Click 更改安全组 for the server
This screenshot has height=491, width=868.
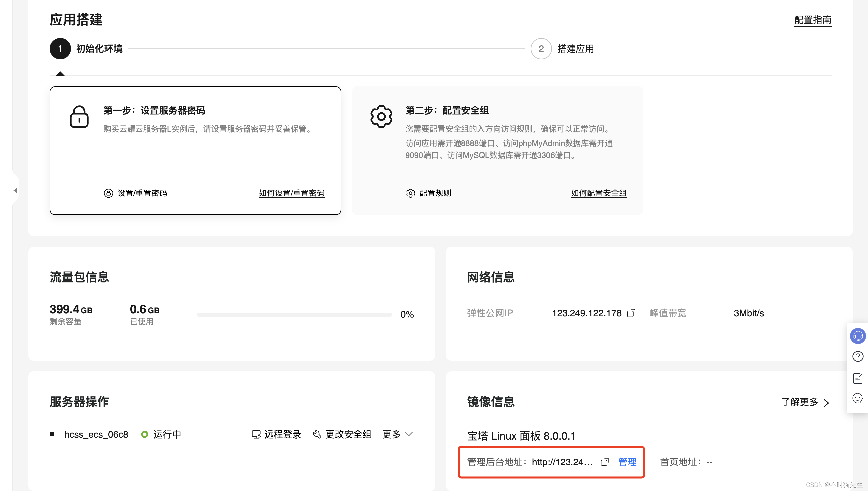point(342,434)
